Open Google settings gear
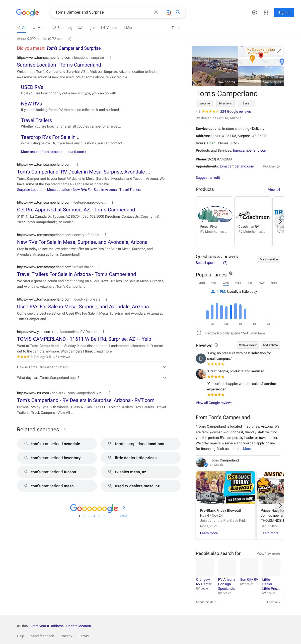The height and width of the screenshot is (644, 301). click(254, 13)
